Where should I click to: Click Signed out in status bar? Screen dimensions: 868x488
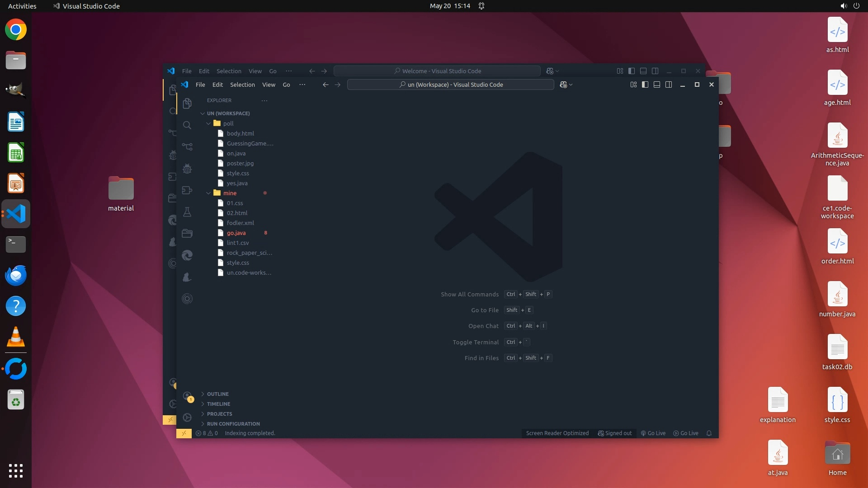point(615,433)
